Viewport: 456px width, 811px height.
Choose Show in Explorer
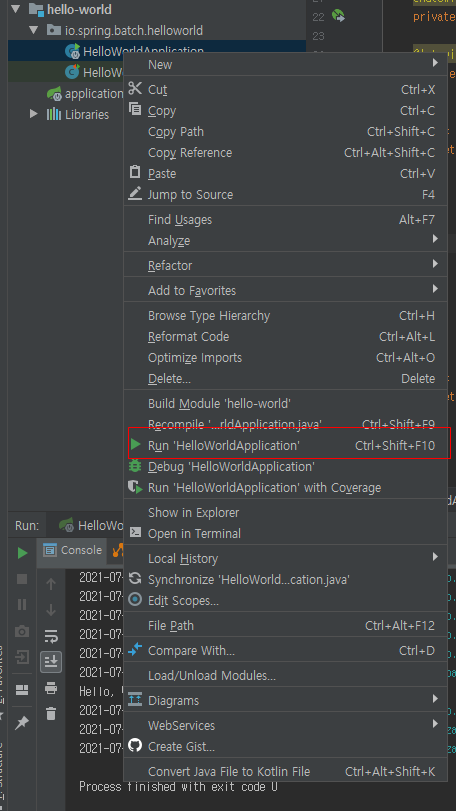[285, 513]
